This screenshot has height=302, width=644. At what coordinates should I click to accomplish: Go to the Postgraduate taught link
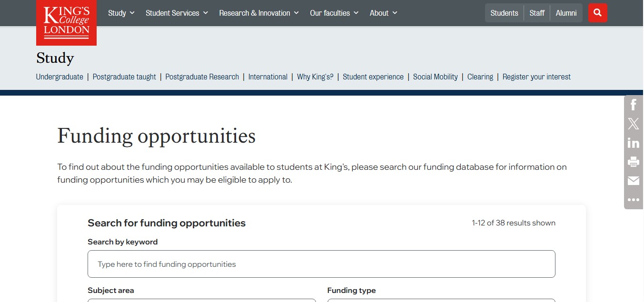pos(124,77)
